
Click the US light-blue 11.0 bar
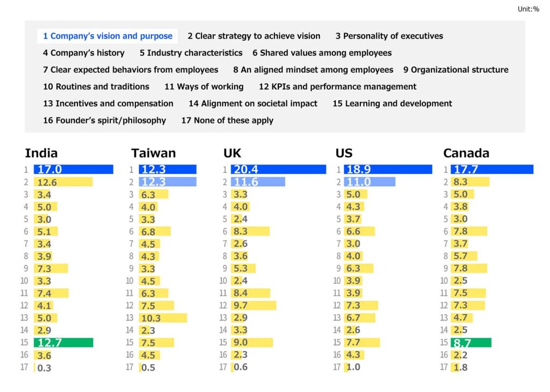coord(370,182)
